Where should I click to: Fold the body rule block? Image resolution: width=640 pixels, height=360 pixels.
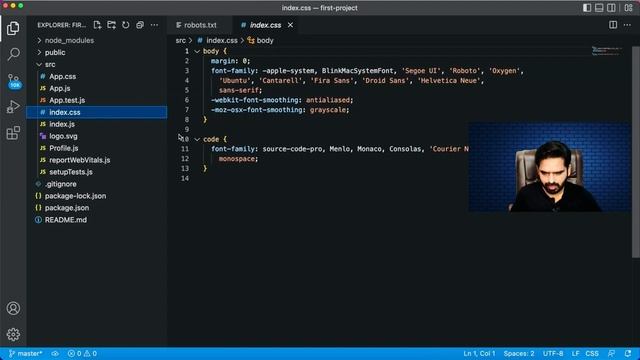(197, 51)
